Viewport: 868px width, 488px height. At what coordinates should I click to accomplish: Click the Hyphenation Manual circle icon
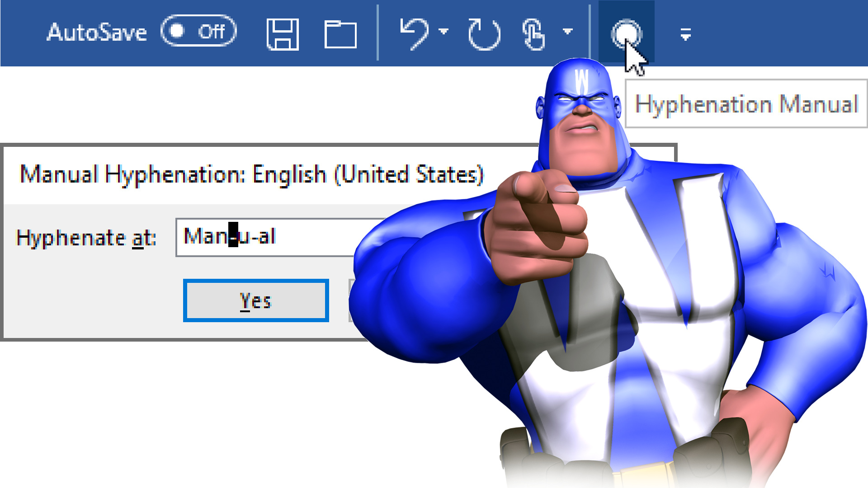(x=626, y=33)
